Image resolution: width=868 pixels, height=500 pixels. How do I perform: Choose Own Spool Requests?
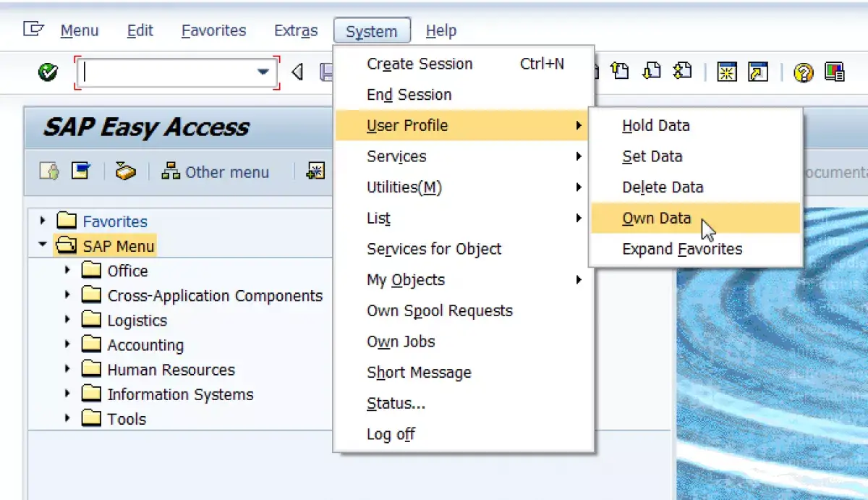[464, 311]
